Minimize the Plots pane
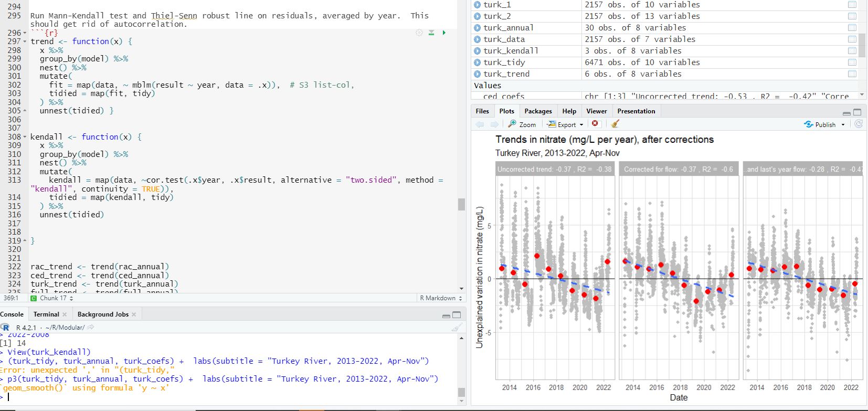Viewport: 868px width, 411px height. (846, 113)
